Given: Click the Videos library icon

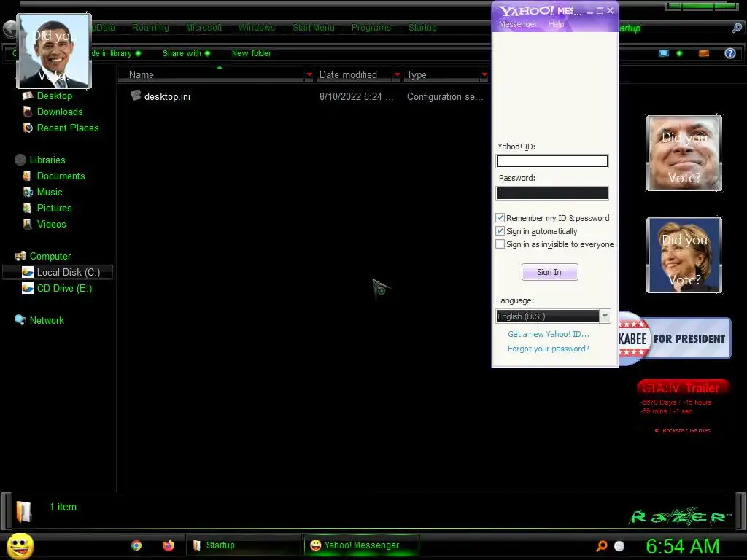Looking at the screenshot, I should coord(28,224).
